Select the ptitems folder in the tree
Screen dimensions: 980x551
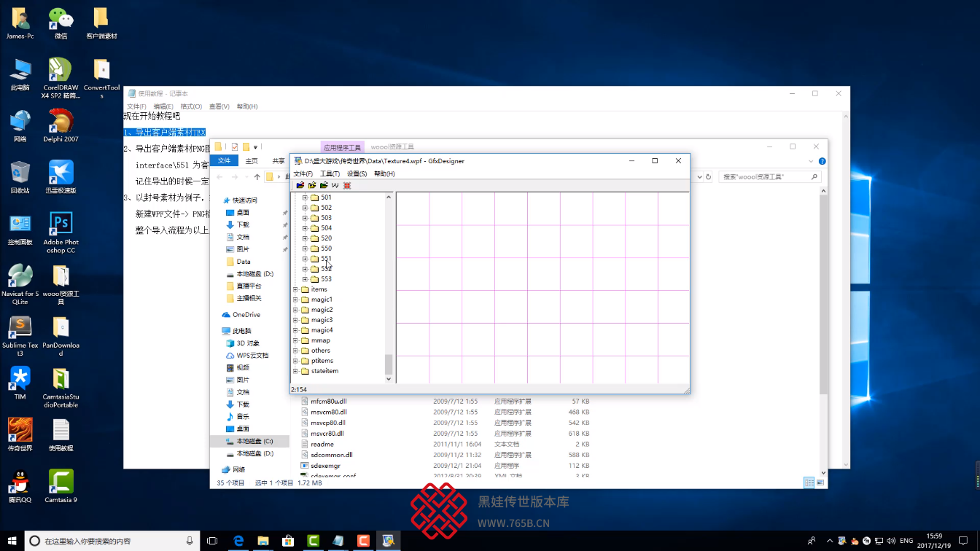[322, 361]
